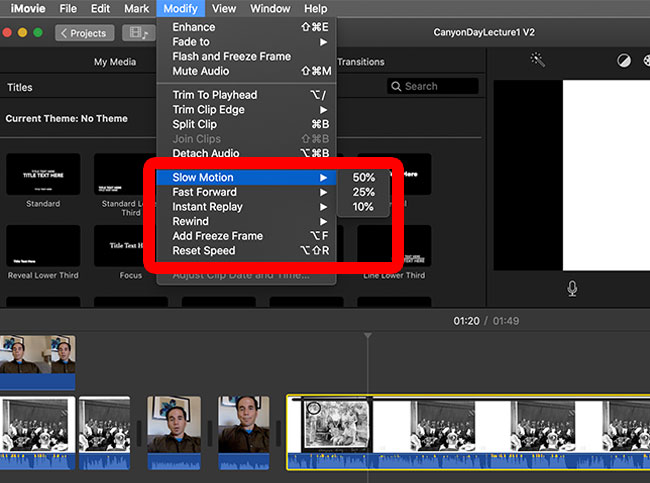Expand the Fast Forward submenu
The width and height of the screenshot is (650, 483).
tap(246, 192)
